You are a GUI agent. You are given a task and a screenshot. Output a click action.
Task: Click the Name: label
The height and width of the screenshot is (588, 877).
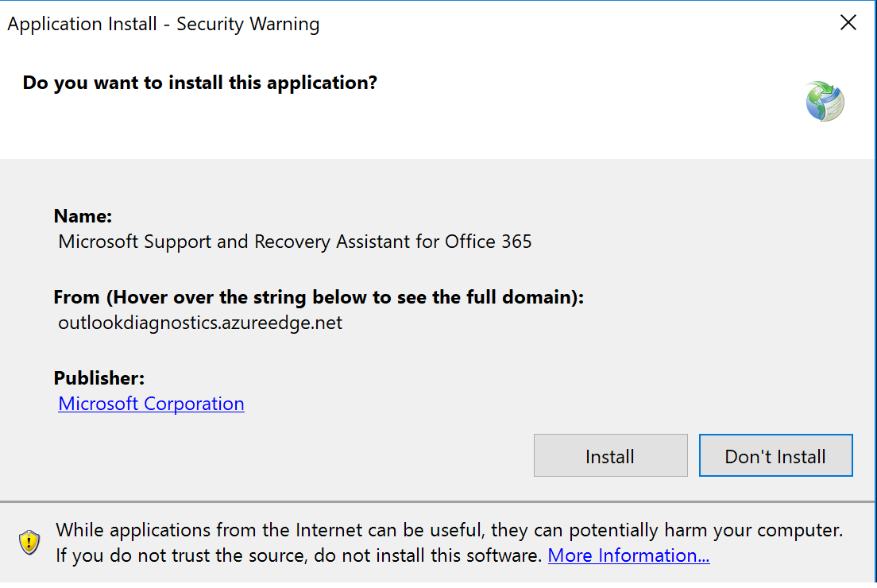pos(82,215)
